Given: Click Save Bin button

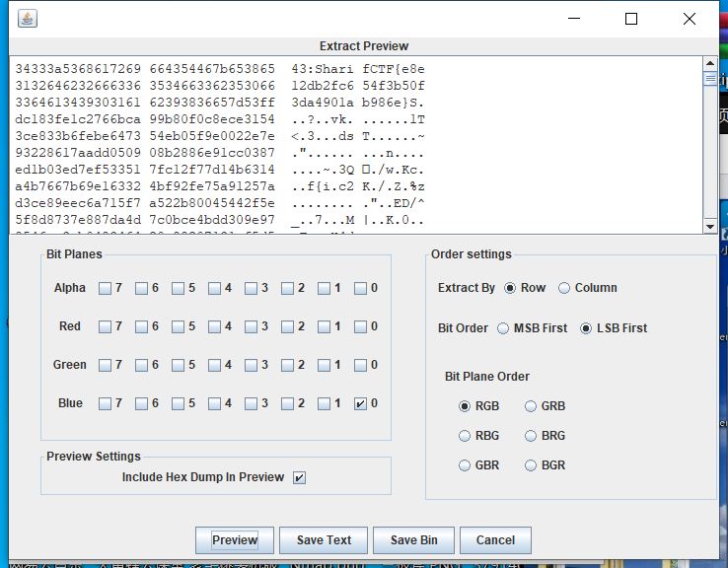Looking at the screenshot, I should (413, 540).
